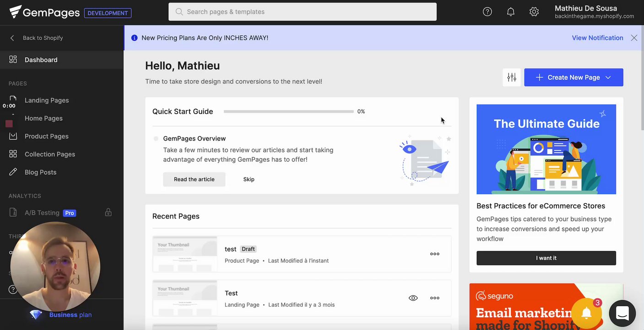
Task: Open more options for Test landing page
Action: click(435, 298)
